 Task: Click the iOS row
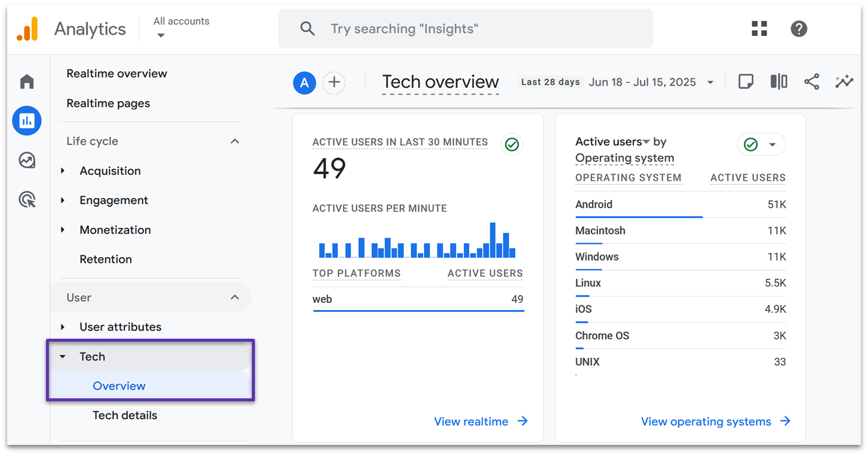tap(681, 309)
